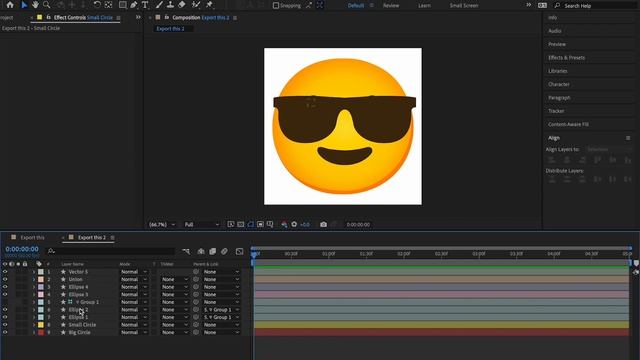The image size is (640, 360).
Task: Select the Review workspace
Action: point(391,6)
